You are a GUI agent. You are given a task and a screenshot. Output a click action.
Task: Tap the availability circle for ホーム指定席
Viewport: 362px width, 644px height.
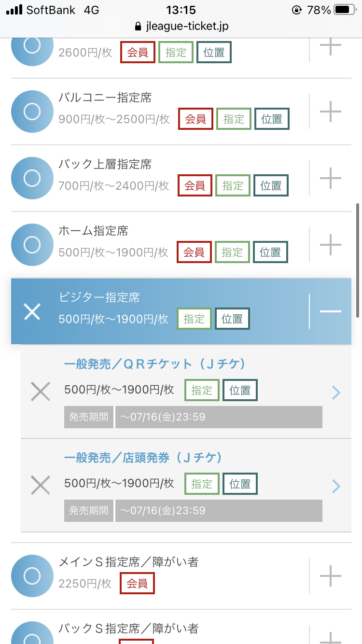32,245
